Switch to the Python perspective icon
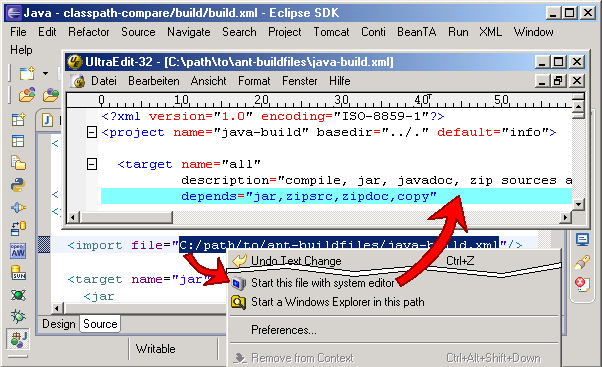Screen dimensions: 602x367 tap(18, 185)
